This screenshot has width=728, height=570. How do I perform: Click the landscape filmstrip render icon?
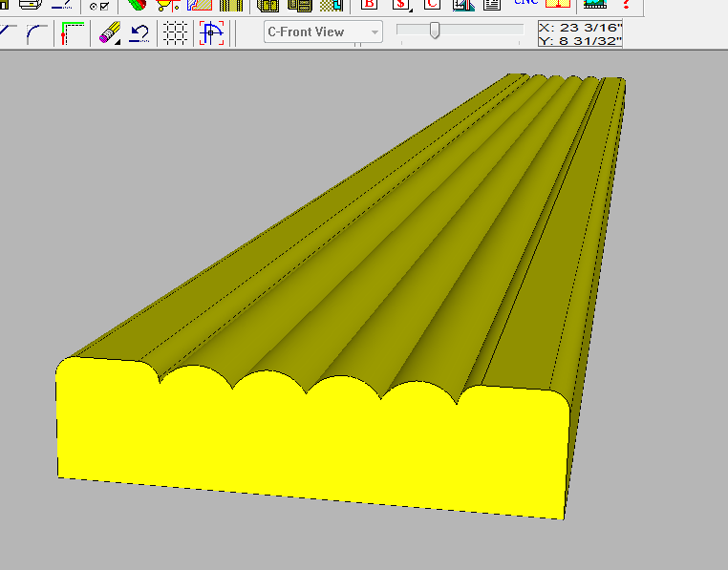click(x=595, y=4)
